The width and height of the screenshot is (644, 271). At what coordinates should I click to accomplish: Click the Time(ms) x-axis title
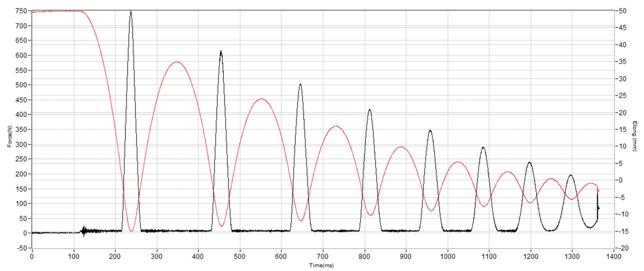(321, 265)
